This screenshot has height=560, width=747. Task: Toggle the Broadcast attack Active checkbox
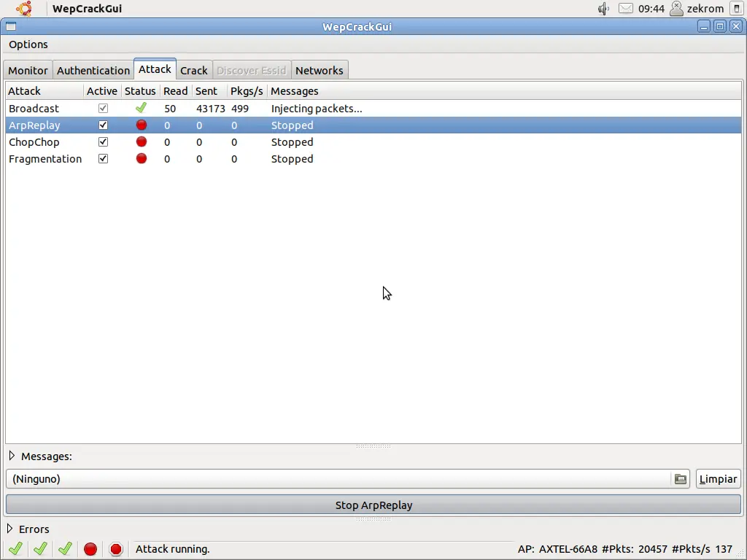(x=103, y=109)
